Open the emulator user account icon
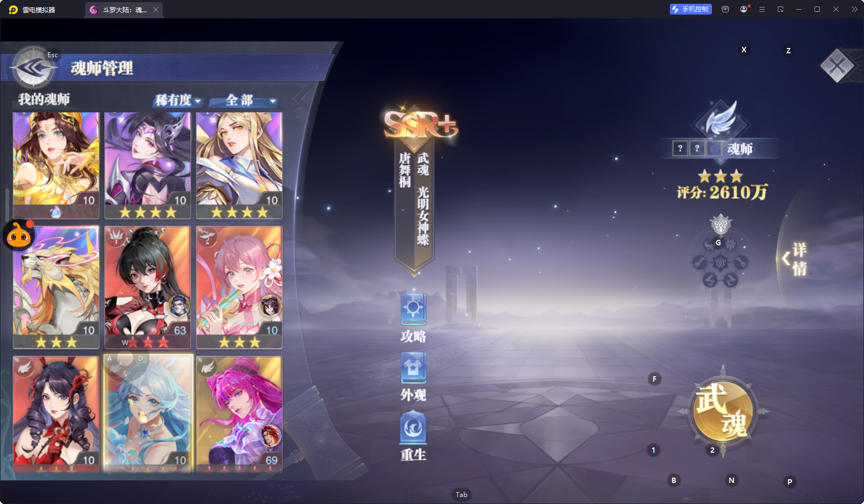 click(744, 9)
